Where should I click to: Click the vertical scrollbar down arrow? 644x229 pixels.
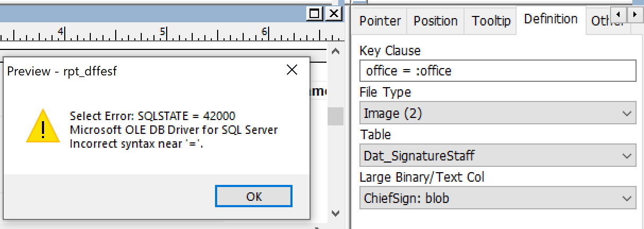click(x=335, y=213)
